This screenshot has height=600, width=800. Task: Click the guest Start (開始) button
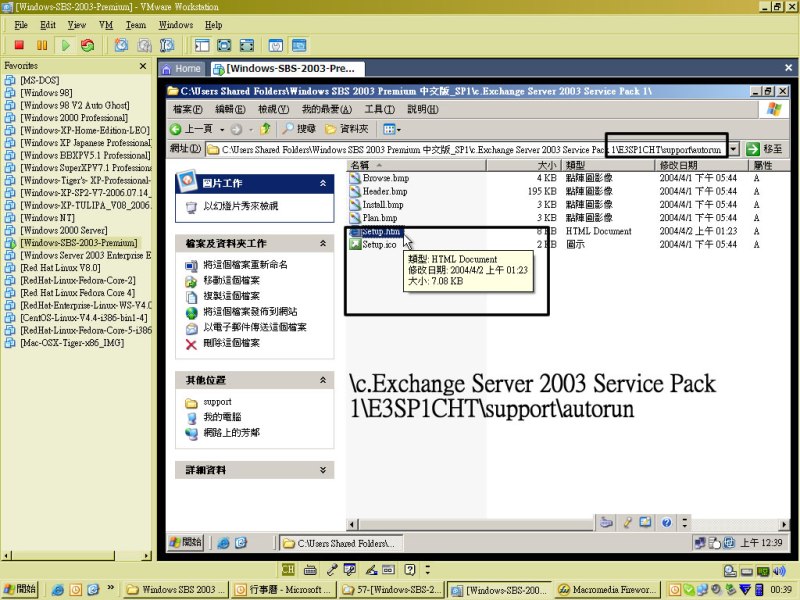point(185,542)
